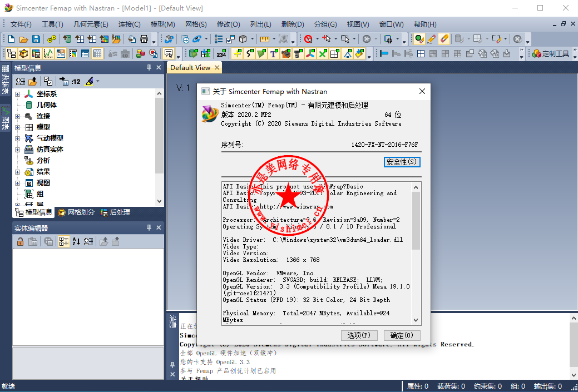The image size is (578, 392).
Task: Switch to the 网格划分 tab
Action: 76,212
